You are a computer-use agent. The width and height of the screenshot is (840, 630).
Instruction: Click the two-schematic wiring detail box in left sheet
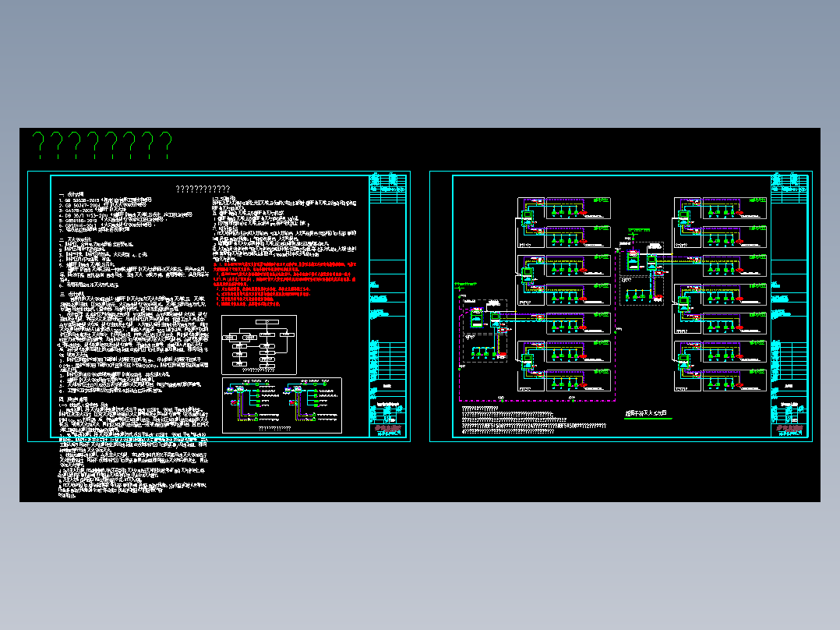click(x=282, y=405)
